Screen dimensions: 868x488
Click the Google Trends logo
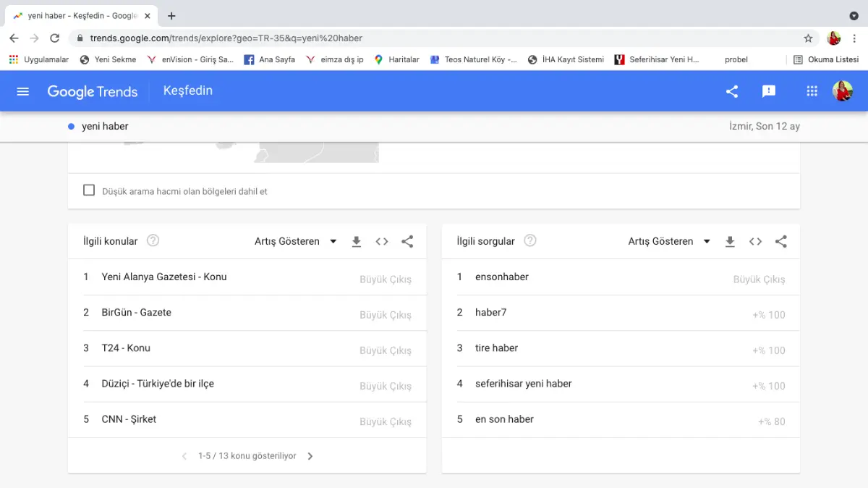coord(93,91)
